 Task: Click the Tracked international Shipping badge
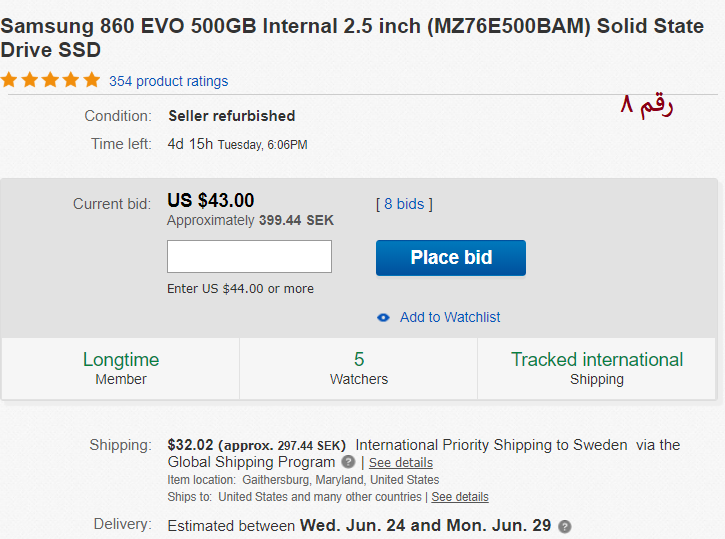pyautogui.click(x=597, y=368)
